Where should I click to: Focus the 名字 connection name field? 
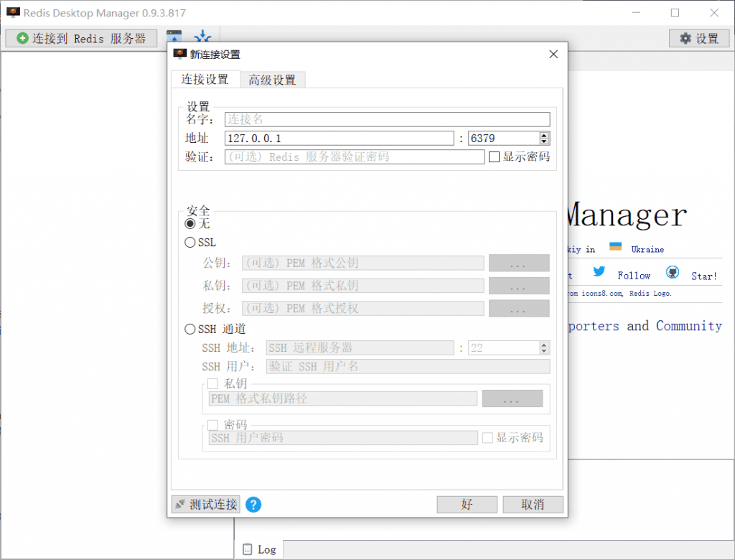(387, 119)
